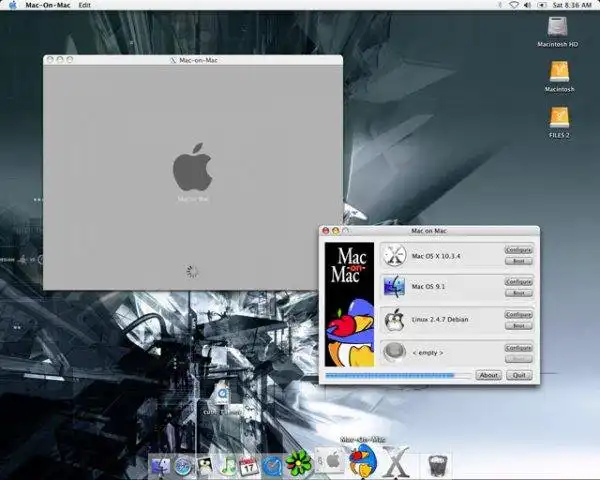Click the Mac-on-Mac logo artwork panel

point(349,304)
